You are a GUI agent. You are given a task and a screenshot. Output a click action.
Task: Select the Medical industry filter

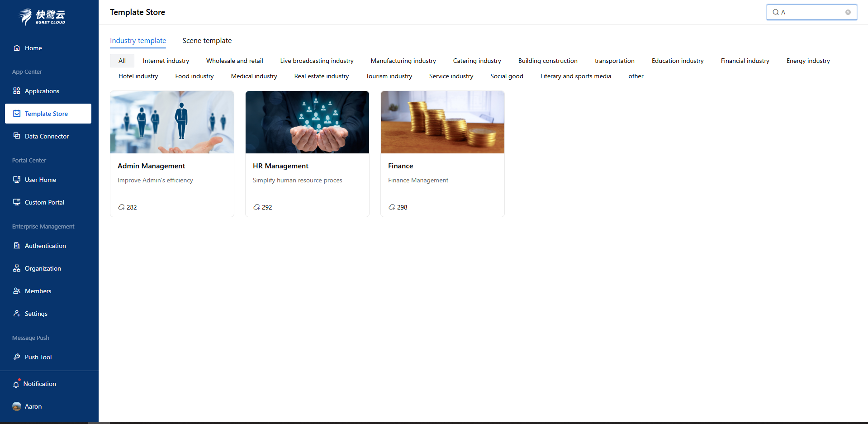[x=254, y=76]
